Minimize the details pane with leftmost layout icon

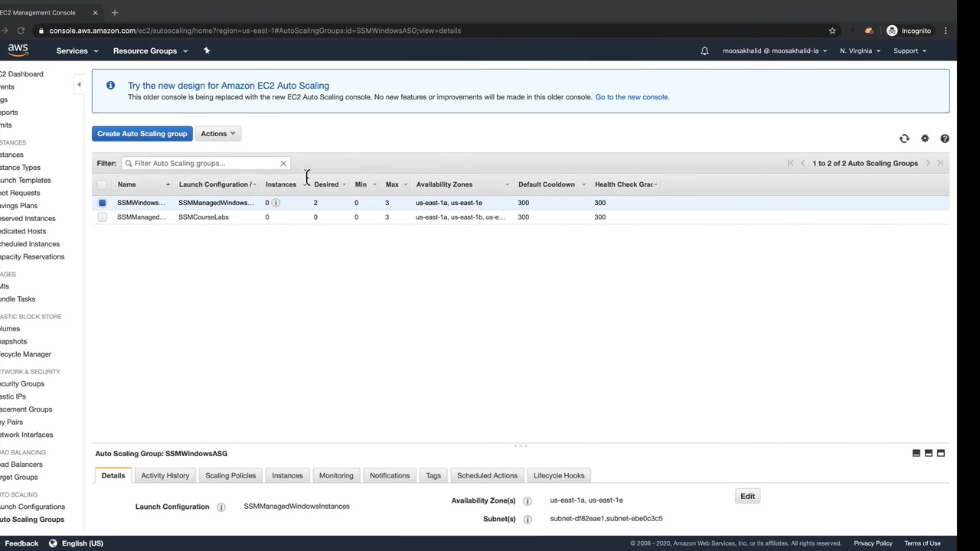tap(916, 453)
